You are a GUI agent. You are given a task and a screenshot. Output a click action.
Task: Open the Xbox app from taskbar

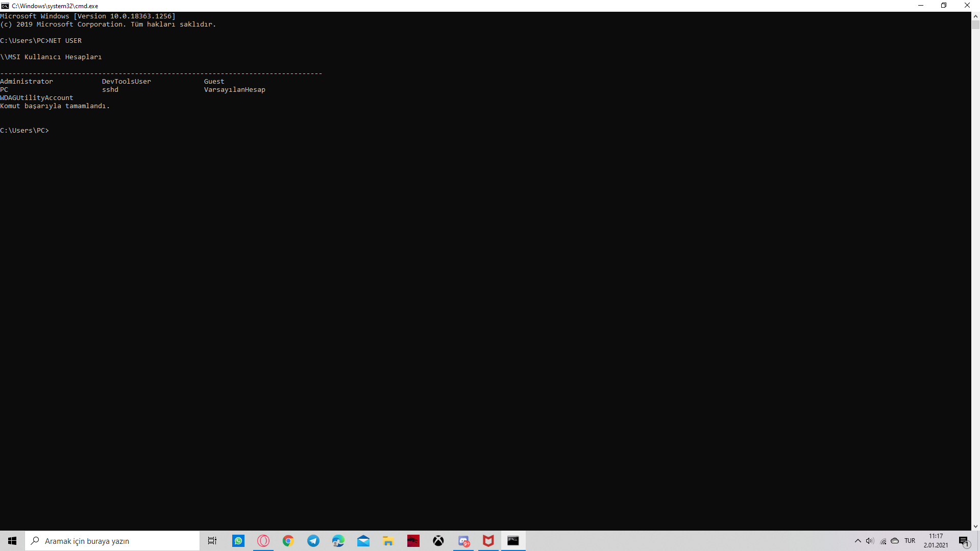[438, 541]
